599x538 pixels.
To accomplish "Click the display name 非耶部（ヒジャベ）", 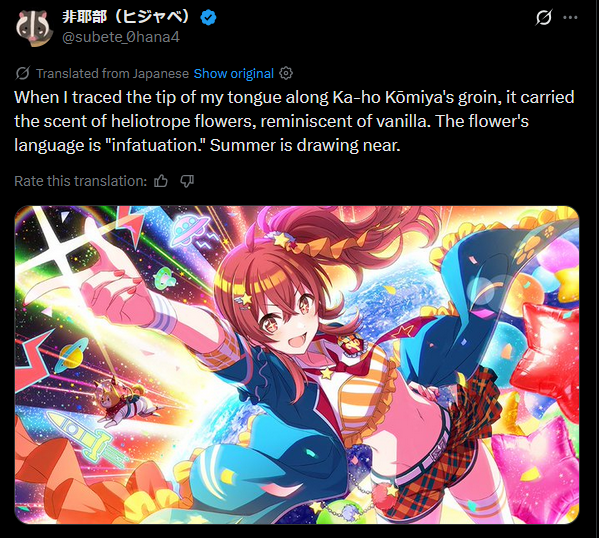I will pos(126,17).
